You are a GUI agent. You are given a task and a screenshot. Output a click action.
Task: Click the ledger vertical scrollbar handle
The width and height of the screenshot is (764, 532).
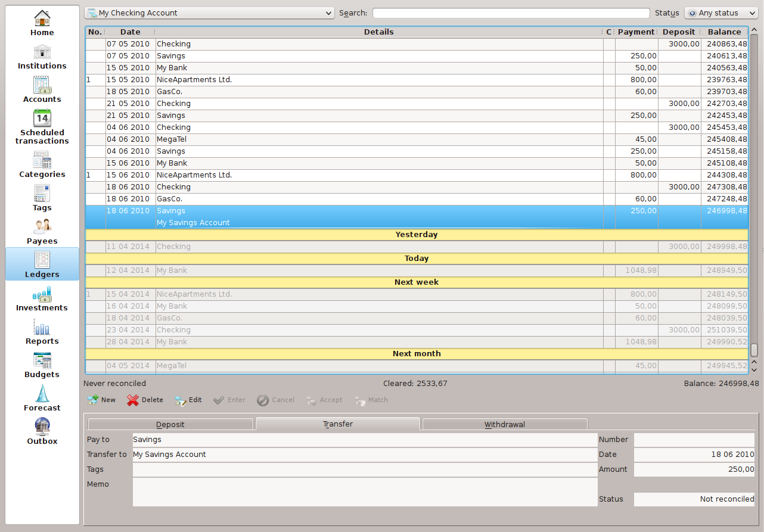pyautogui.click(x=754, y=350)
